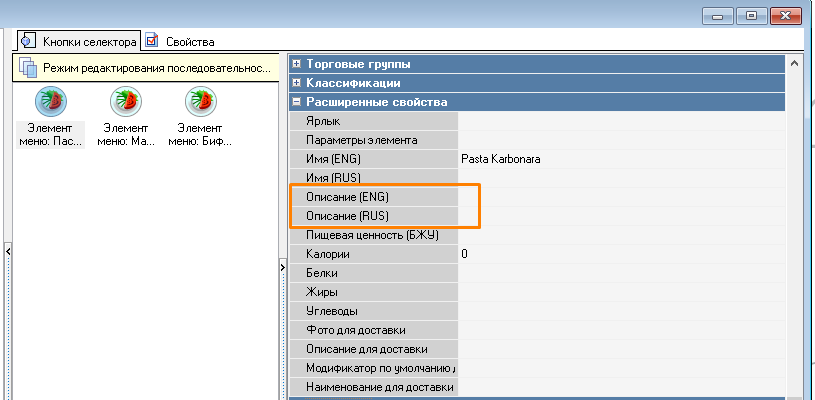
Task: Expand the Классификации section
Action: [x=297, y=83]
